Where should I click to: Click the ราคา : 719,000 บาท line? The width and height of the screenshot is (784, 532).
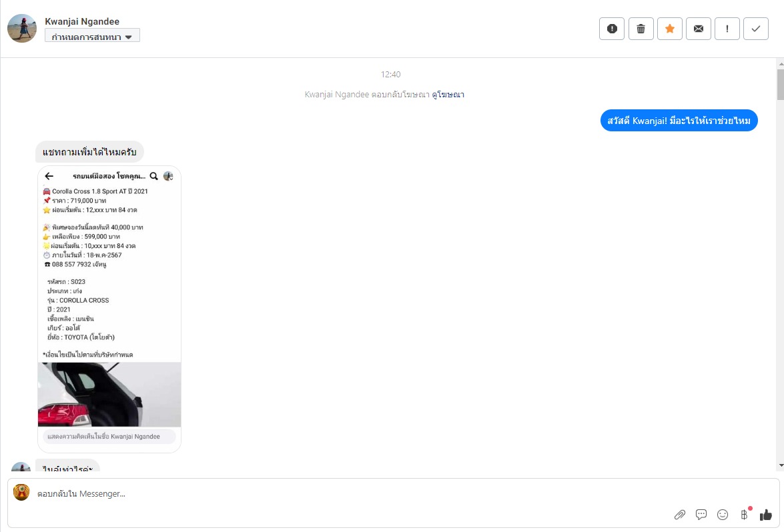[x=75, y=200]
